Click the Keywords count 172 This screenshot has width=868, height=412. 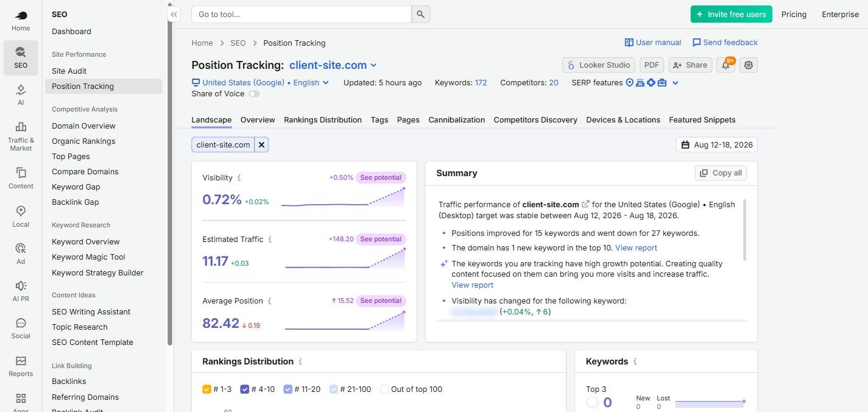point(481,83)
